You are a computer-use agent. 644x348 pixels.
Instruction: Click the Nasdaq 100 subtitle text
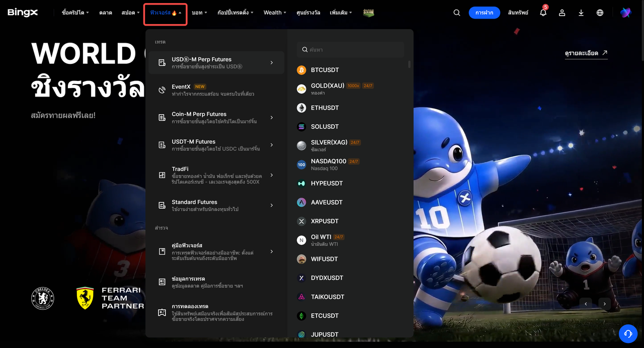[324, 168]
